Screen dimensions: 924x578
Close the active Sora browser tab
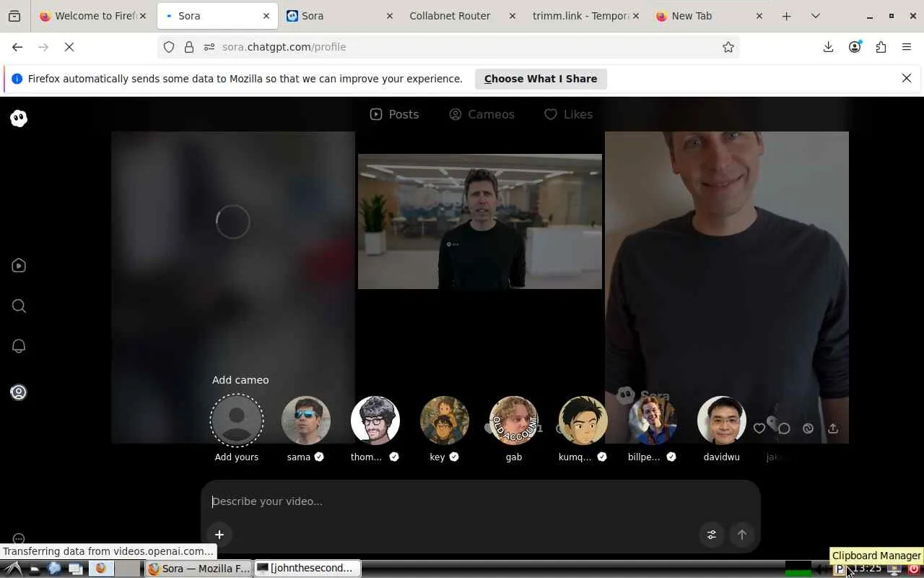(266, 16)
